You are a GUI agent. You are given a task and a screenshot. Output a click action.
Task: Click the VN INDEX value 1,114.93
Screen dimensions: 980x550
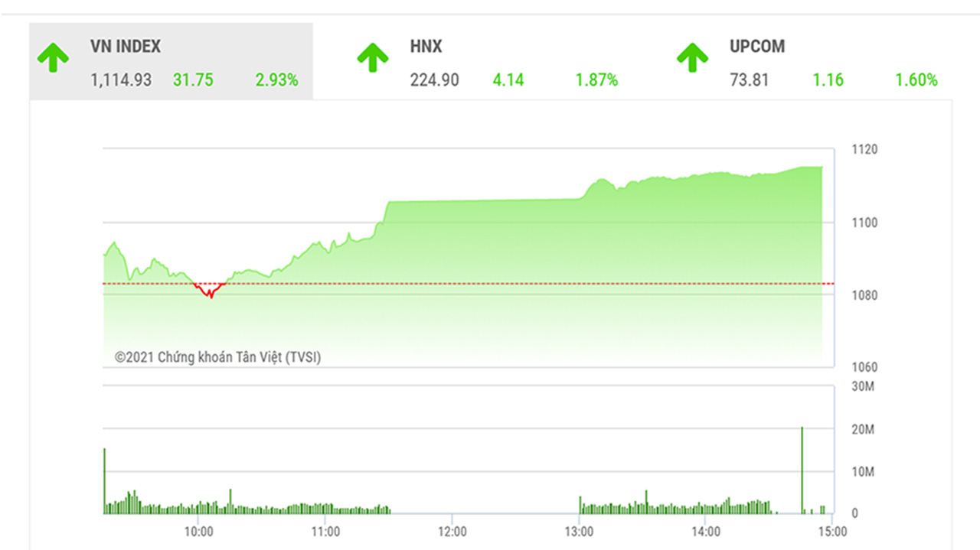(x=120, y=80)
